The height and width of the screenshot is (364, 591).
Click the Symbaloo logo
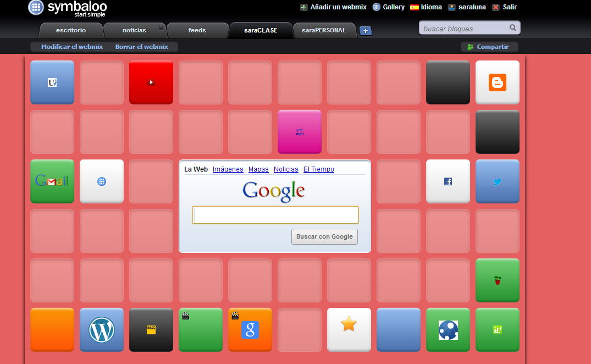68,8
